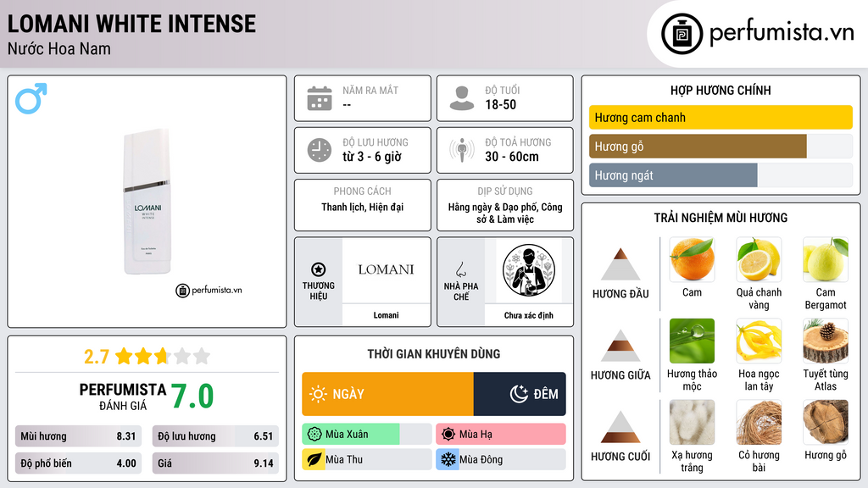Click the Nước Hoa Nam subtitle
Image resolution: width=868 pixels, height=488 pixels.
tap(59, 48)
